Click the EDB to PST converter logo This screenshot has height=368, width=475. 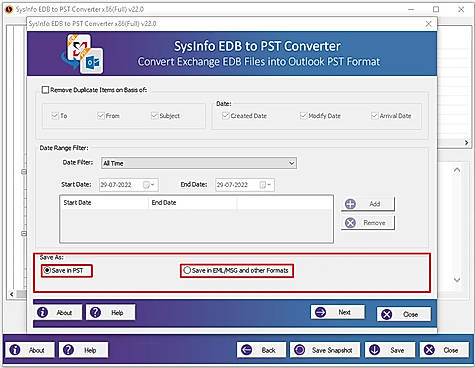(x=83, y=54)
